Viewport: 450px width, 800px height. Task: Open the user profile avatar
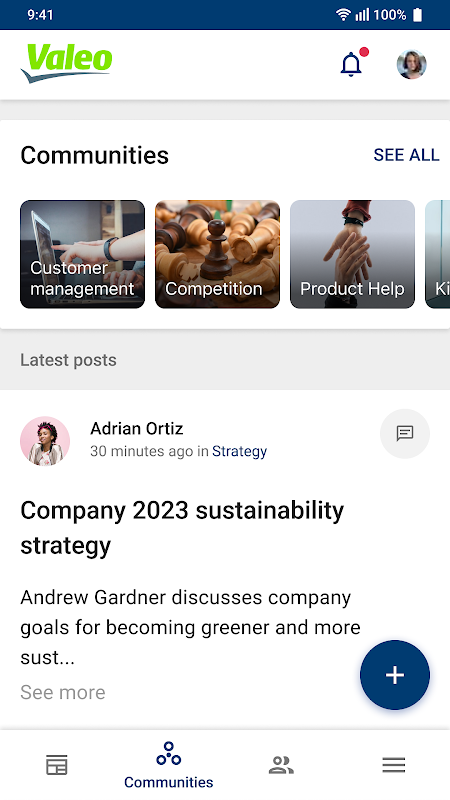[411, 64]
